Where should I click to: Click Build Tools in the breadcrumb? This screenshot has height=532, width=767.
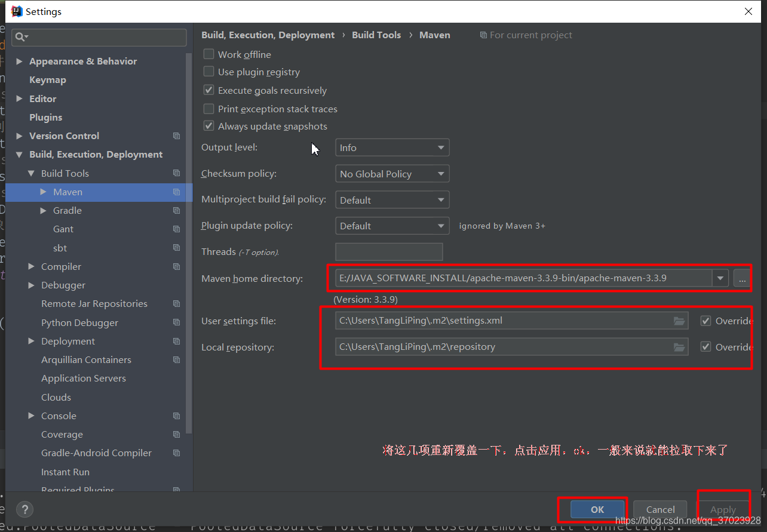coord(376,35)
